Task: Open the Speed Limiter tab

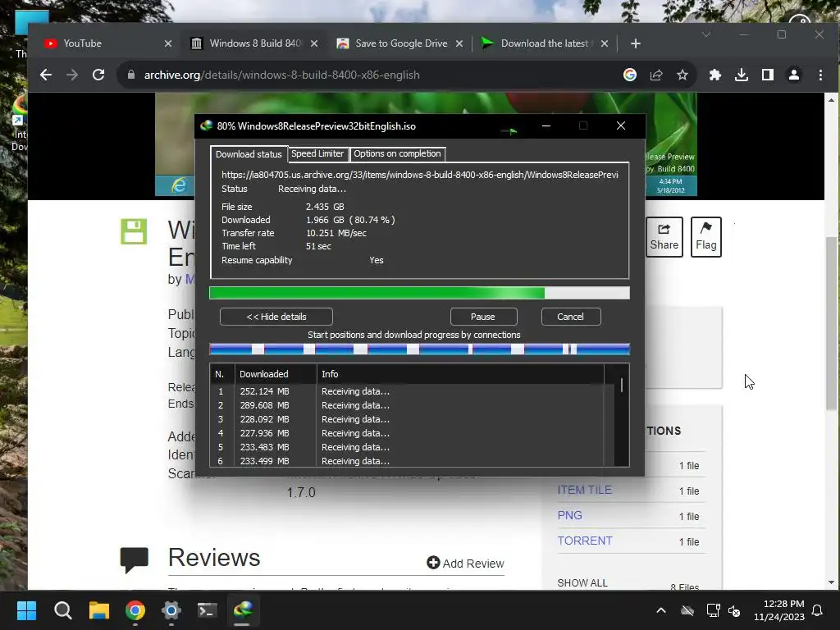Action: click(x=317, y=153)
